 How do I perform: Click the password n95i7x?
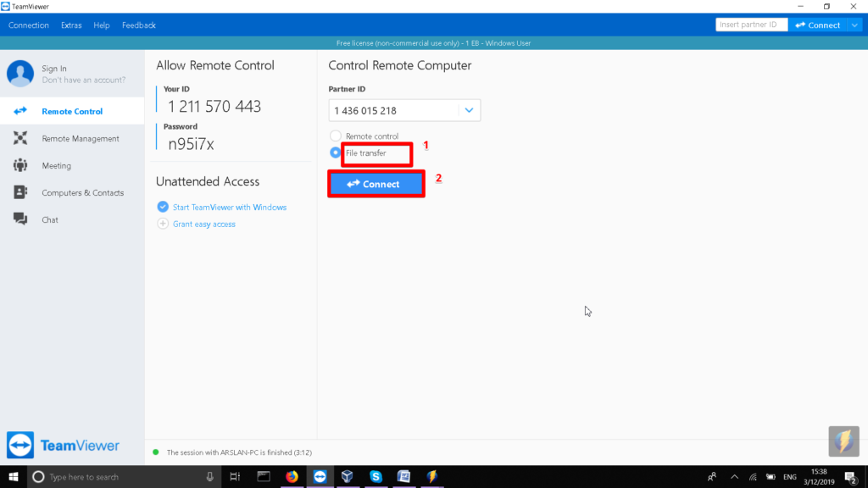[x=191, y=144]
